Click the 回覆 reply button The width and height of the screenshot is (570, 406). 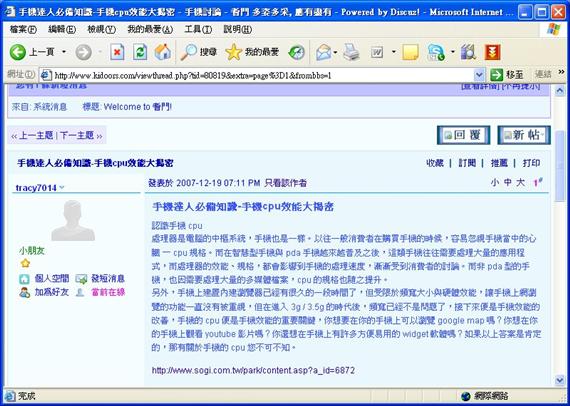point(463,135)
